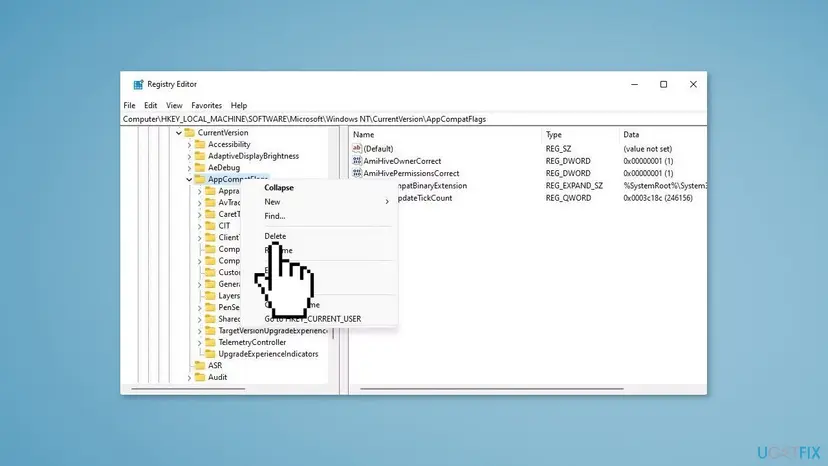Screen dimensions: 828x466
Task: Open the Edit menu
Action: pyautogui.click(x=150, y=106)
